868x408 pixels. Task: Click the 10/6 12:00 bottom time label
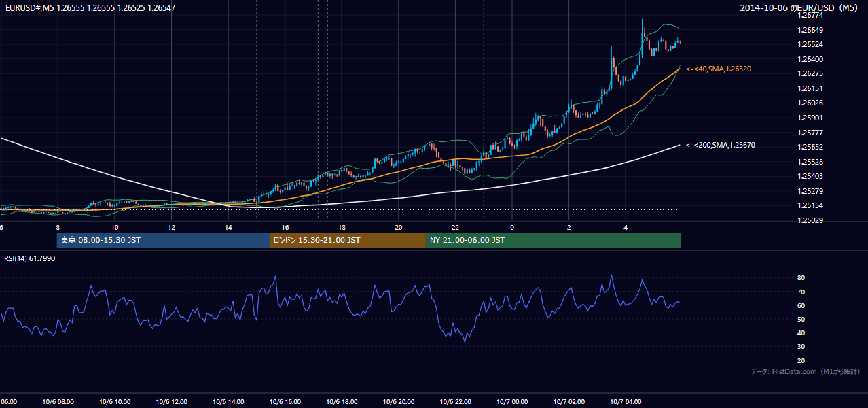tap(171, 402)
